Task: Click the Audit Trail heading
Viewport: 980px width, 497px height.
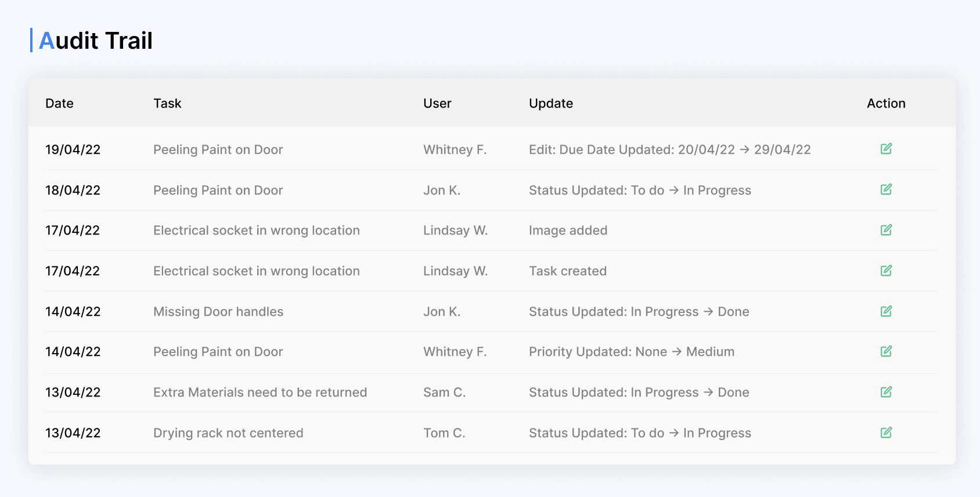Action: 96,41
